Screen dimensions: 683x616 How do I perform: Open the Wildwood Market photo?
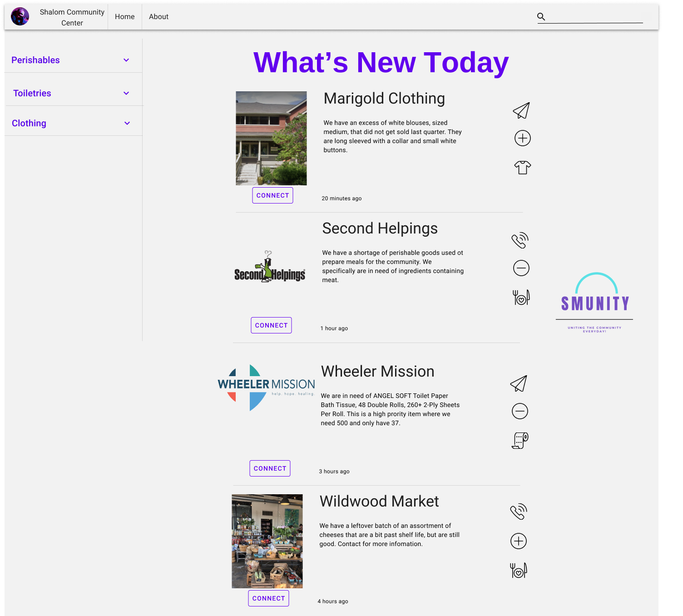[267, 541]
